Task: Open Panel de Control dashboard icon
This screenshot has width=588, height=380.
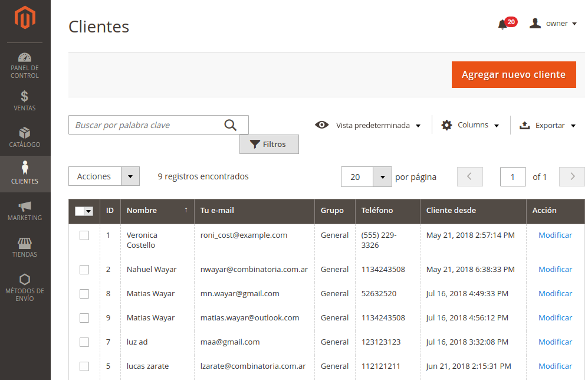Action: coord(25,57)
